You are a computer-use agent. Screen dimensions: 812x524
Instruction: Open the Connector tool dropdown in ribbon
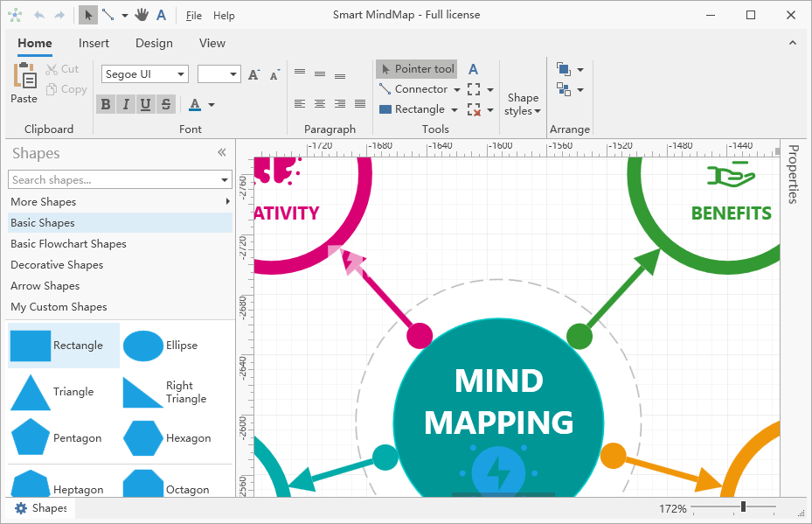457,89
